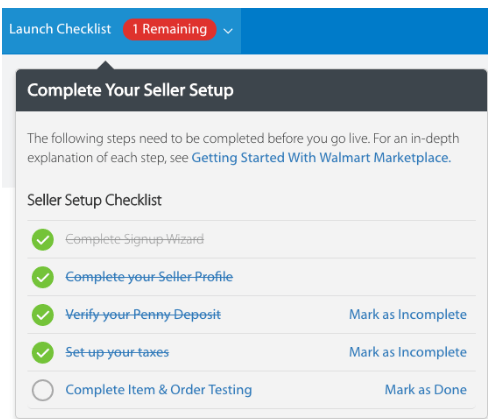Open Set up your taxes step

point(117,352)
